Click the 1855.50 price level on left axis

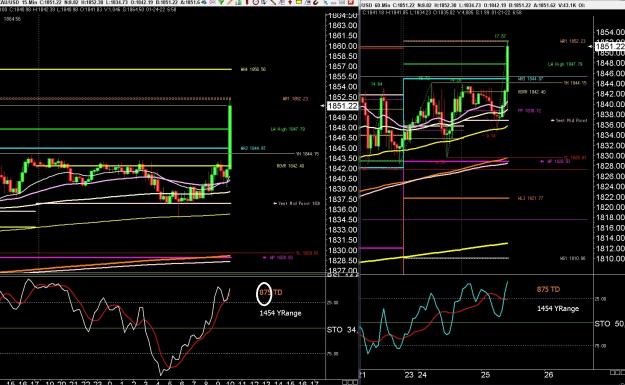[x=343, y=77]
